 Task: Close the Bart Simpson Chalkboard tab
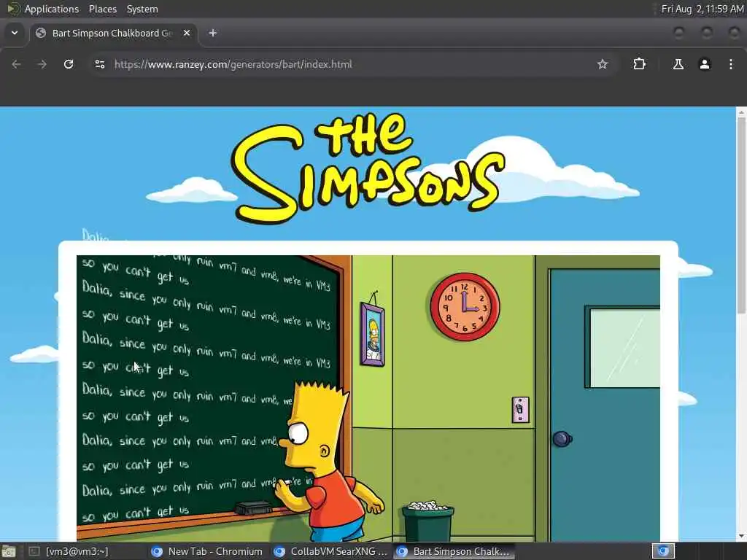coord(187,33)
